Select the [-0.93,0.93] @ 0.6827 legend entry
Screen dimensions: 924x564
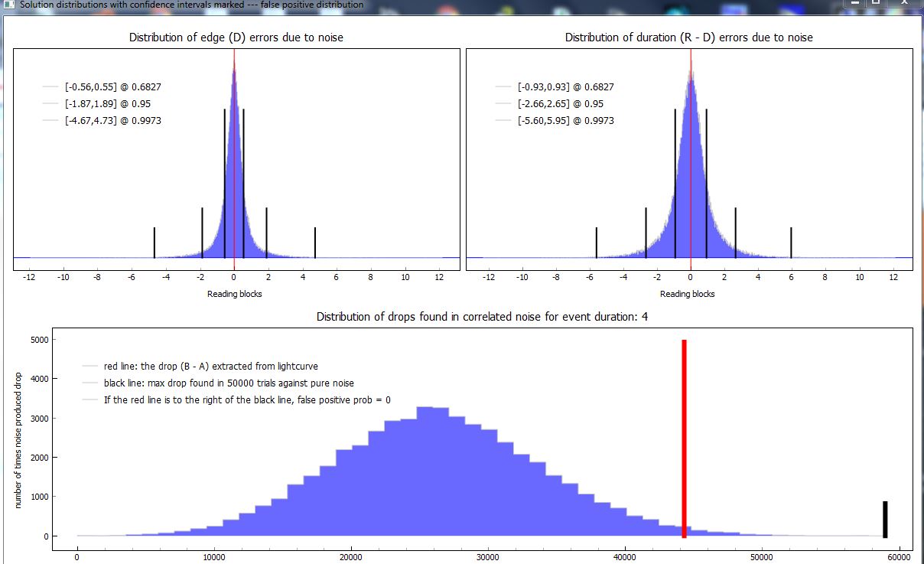[x=565, y=87]
